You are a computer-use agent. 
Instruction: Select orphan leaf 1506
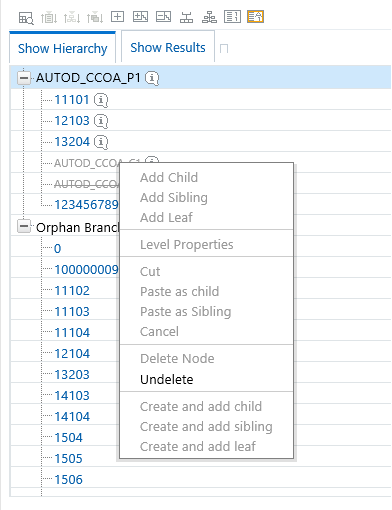pyautogui.click(x=68, y=480)
